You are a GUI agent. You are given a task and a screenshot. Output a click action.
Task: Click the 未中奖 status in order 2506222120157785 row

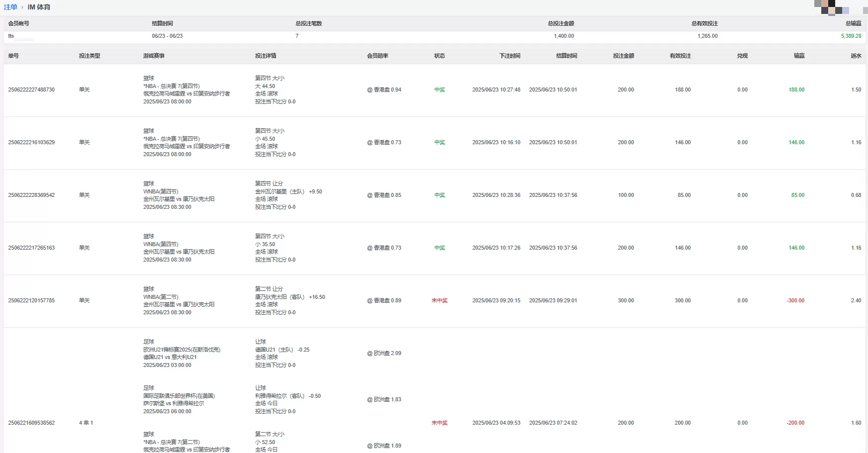(439, 300)
